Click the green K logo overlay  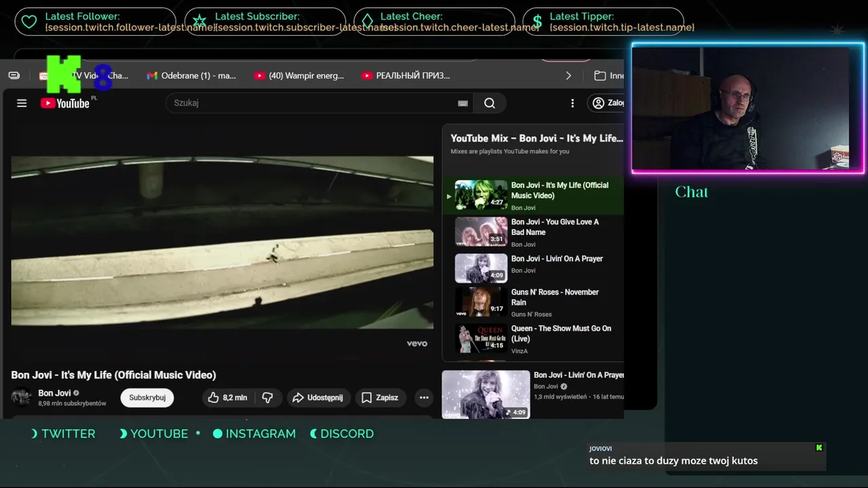point(64,75)
